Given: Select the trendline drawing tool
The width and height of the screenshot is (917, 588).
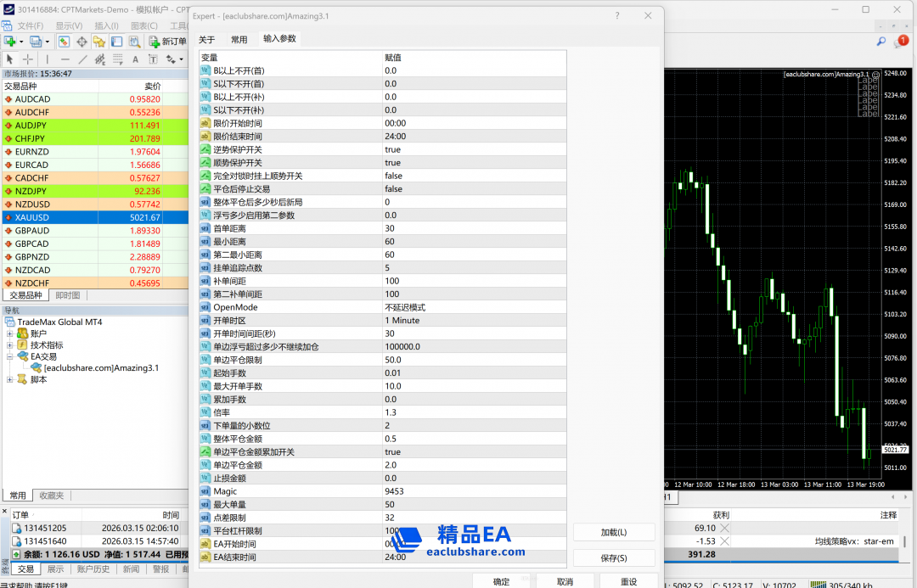Looking at the screenshot, I should tap(82, 59).
